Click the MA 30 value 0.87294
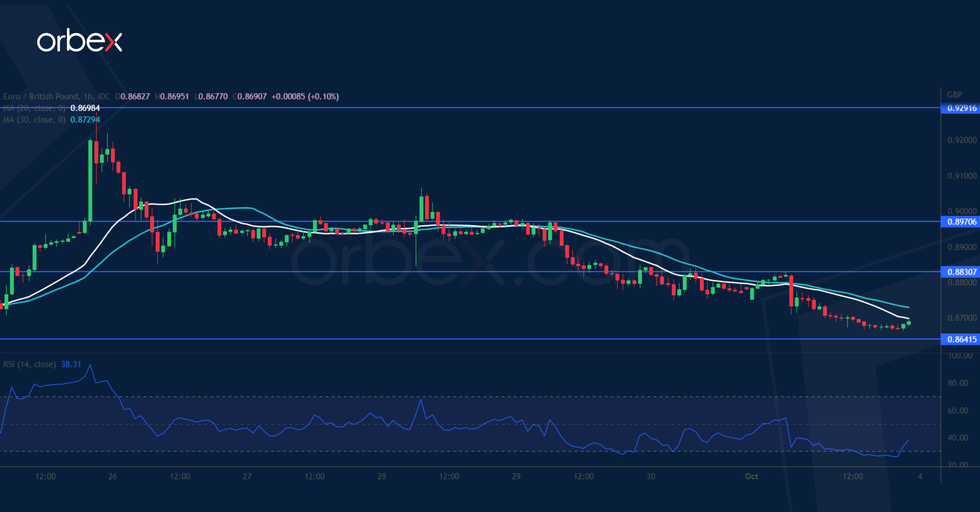The image size is (980, 512). 85,120
